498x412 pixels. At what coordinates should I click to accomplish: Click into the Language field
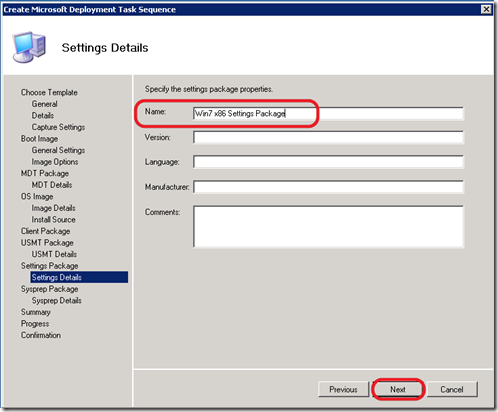click(x=328, y=162)
